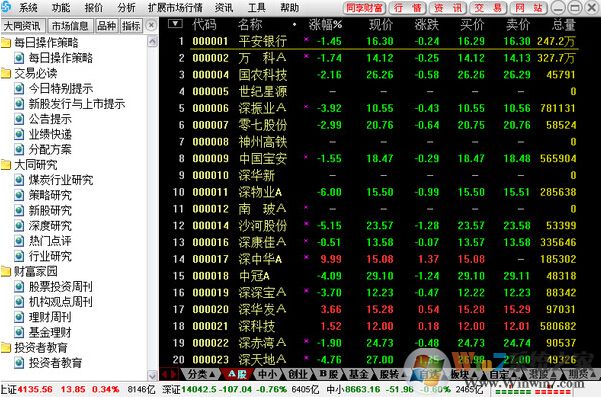Switch to the 大同资讯 tab
Viewport: 601px width, 397px height.
pyautogui.click(x=23, y=26)
